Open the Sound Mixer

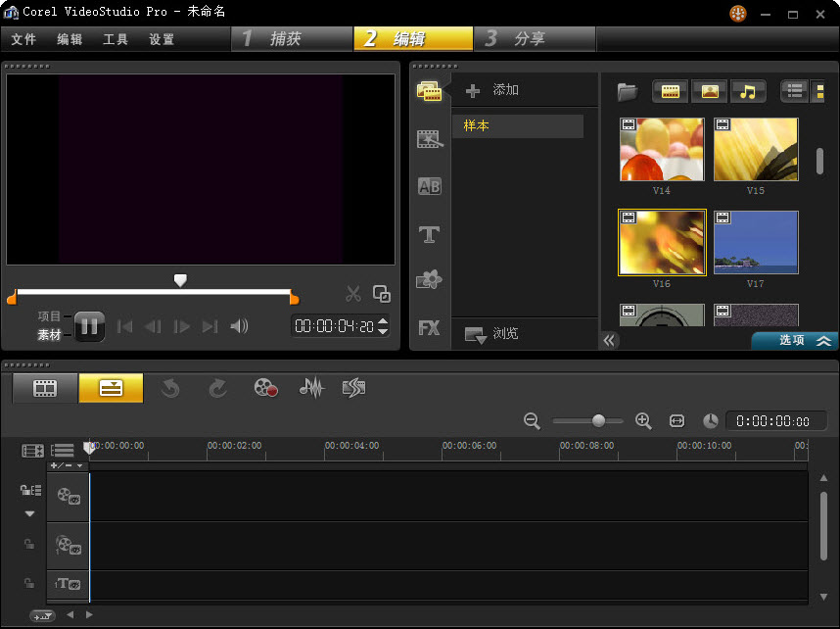tap(311, 388)
